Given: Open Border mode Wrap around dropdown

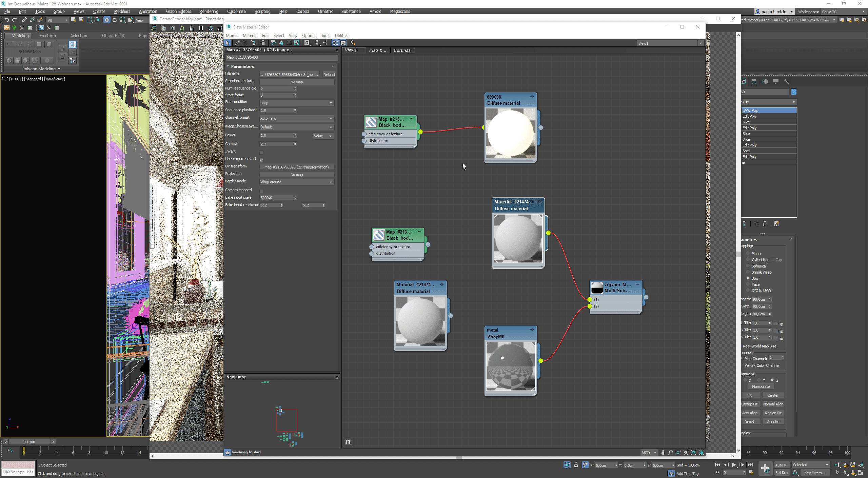Looking at the screenshot, I should (x=296, y=182).
